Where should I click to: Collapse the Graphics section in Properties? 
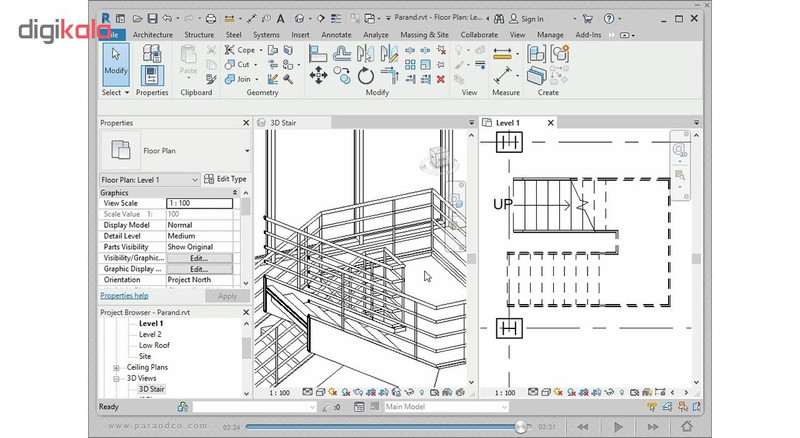tap(235, 192)
